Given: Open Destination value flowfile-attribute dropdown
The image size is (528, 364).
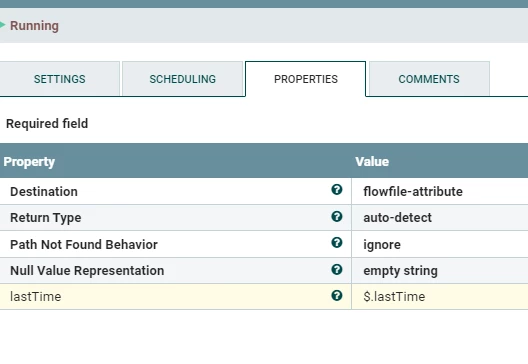Looking at the screenshot, I should pos(440,191).
